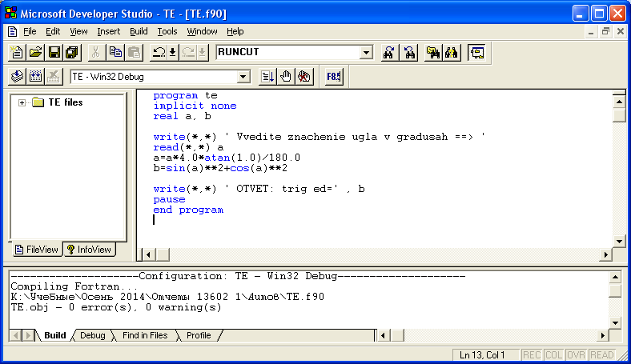The height and width of the screenshot is (364, 631).
Task: Redo the last undone edit
Action: click(188, 52)
